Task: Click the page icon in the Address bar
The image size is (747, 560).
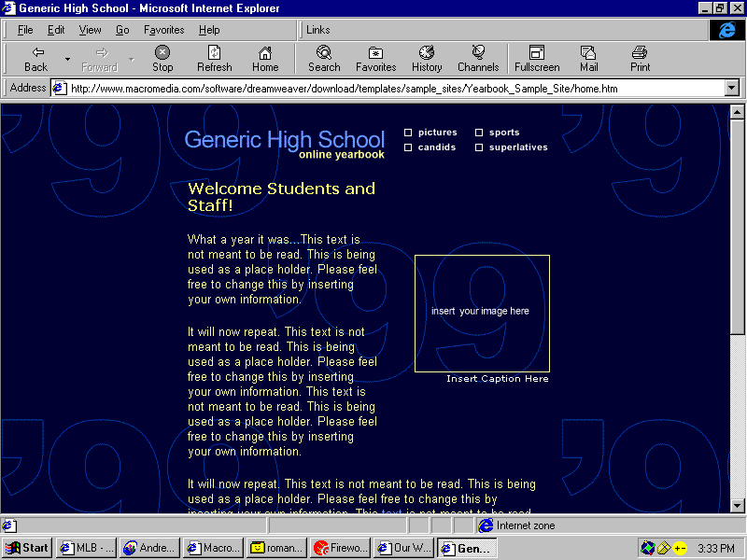Action: coord(59,88)
